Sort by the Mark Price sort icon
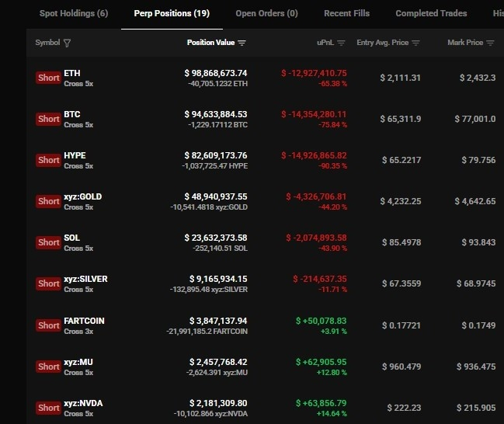This screenshot has width=504, height=424. point(490,43)
